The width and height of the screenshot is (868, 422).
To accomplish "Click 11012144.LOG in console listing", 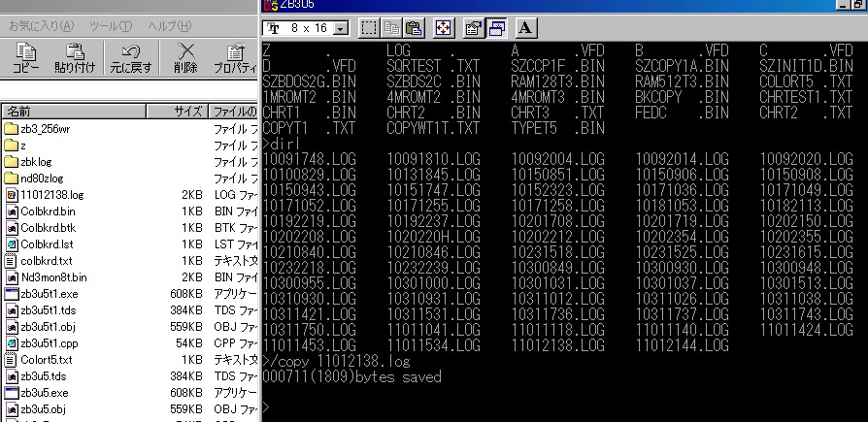I will coord(682,346).
